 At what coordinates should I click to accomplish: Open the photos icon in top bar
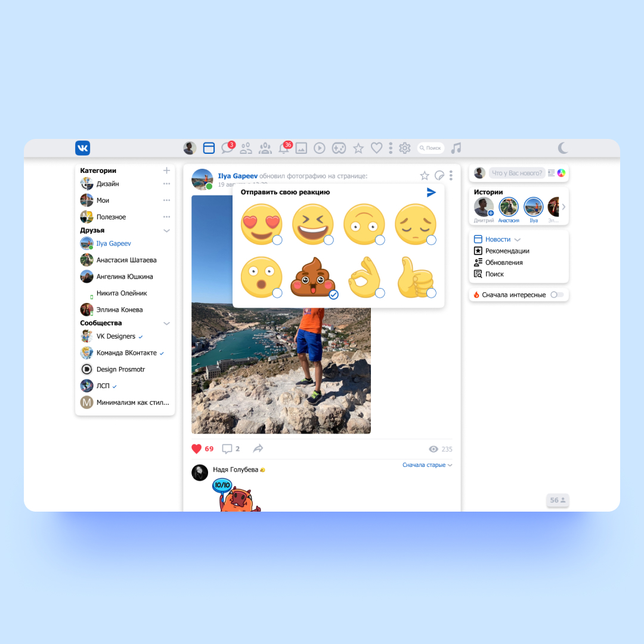coord(301,148)
